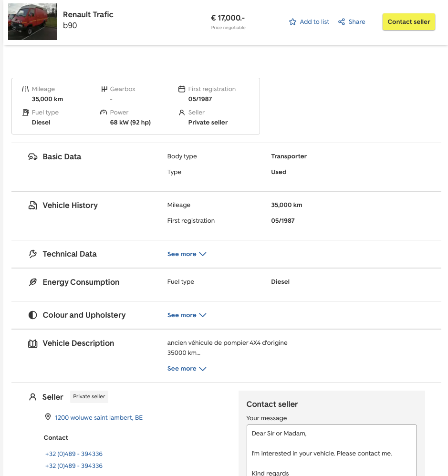The width and height of the screenshot is (448, 476).
Task: Click the Share icon in header
Action: 342,22
